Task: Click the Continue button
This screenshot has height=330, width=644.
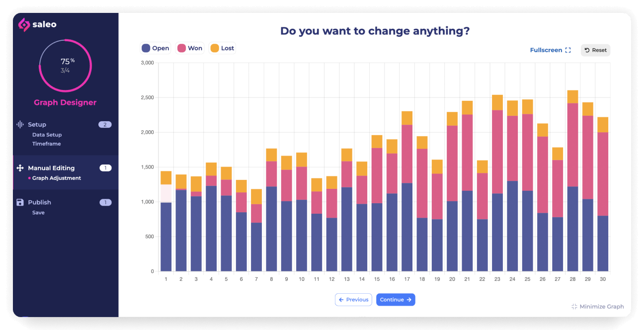Action: (396, 300)
